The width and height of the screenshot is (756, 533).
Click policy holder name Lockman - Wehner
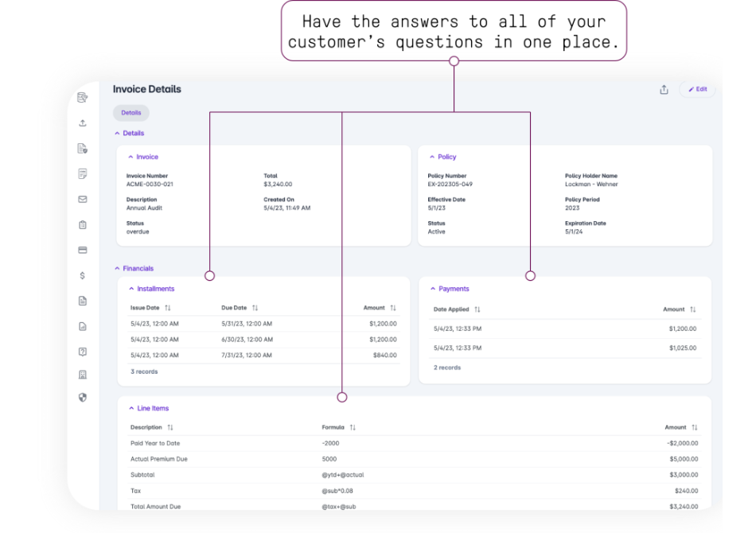[x=591, y=184]
